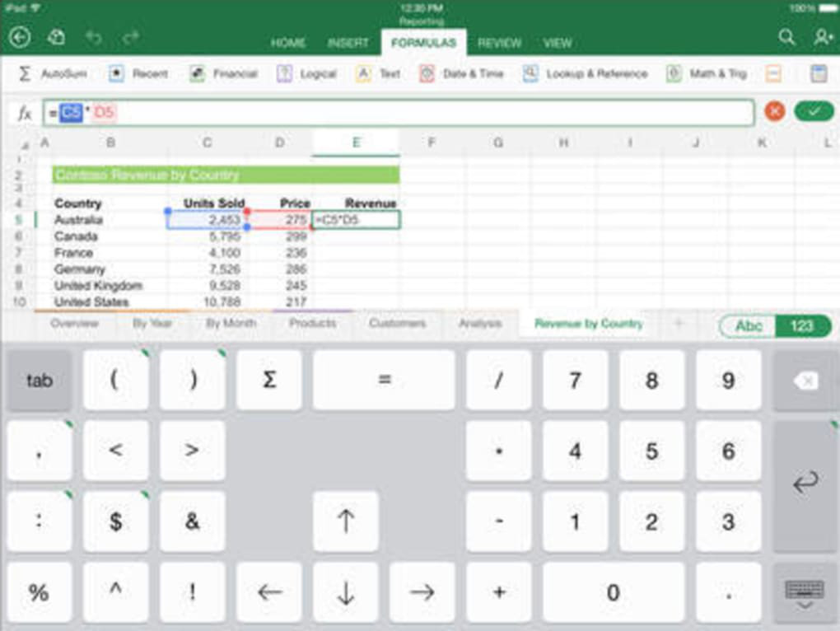This screenshot has width=840, height=631.
Task: Select column C header
Action: pyautogui.click(x=208, y=143)
